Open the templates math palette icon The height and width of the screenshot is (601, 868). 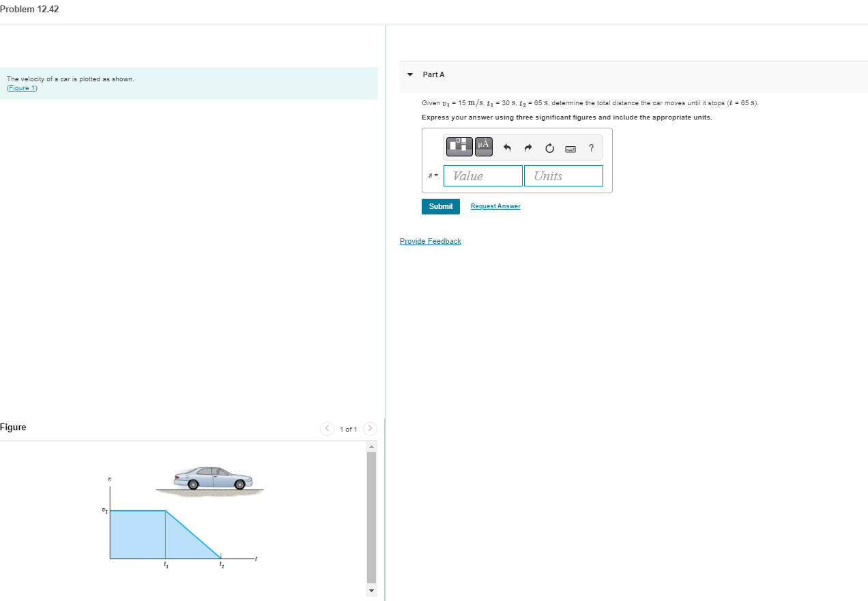coord(460,145)
